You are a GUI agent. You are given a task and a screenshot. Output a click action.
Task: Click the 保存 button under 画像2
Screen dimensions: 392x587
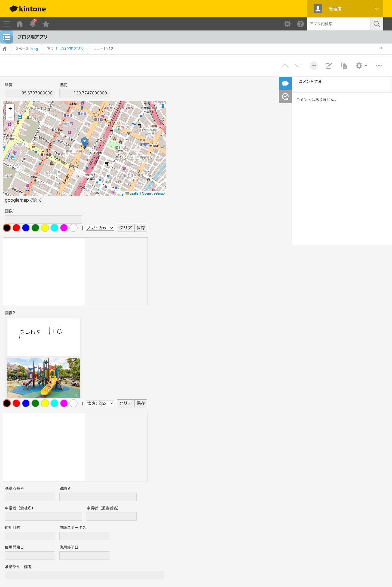click(141, 403)
